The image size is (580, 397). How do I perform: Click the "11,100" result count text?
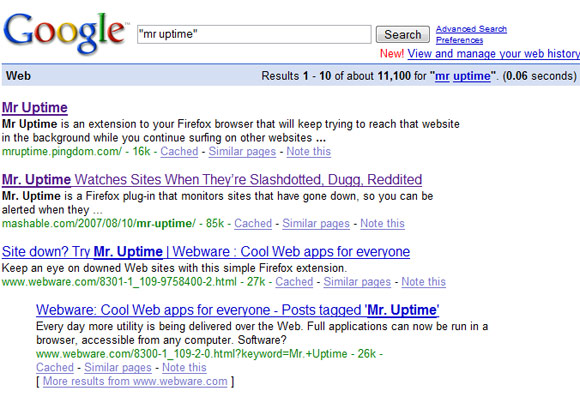click(394, 76)
